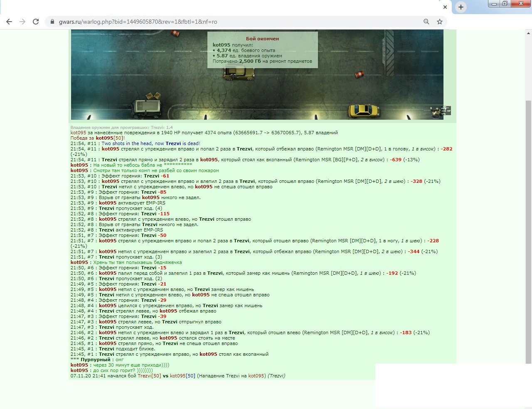Screen dimensions: 532x409
Task: Click damage value -183 in turn 2
Action: click(406, 333)
